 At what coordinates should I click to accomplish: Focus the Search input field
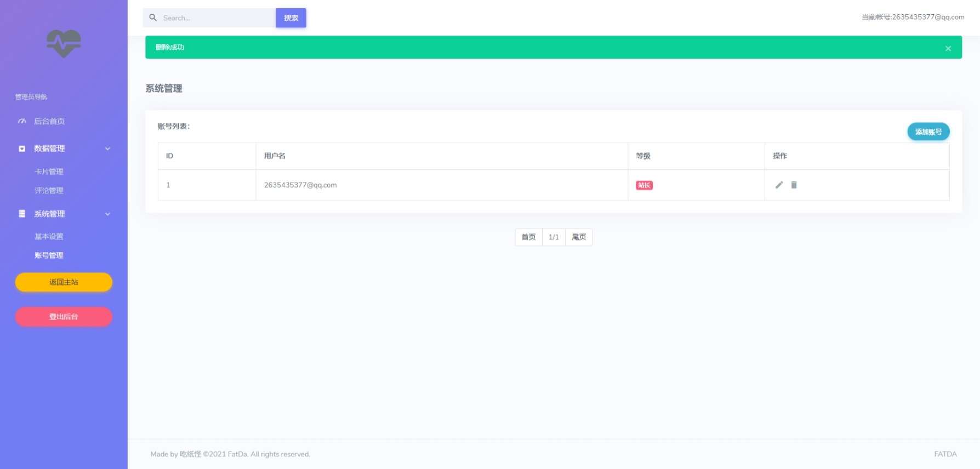pyautogui.click(x=216, y=18)
